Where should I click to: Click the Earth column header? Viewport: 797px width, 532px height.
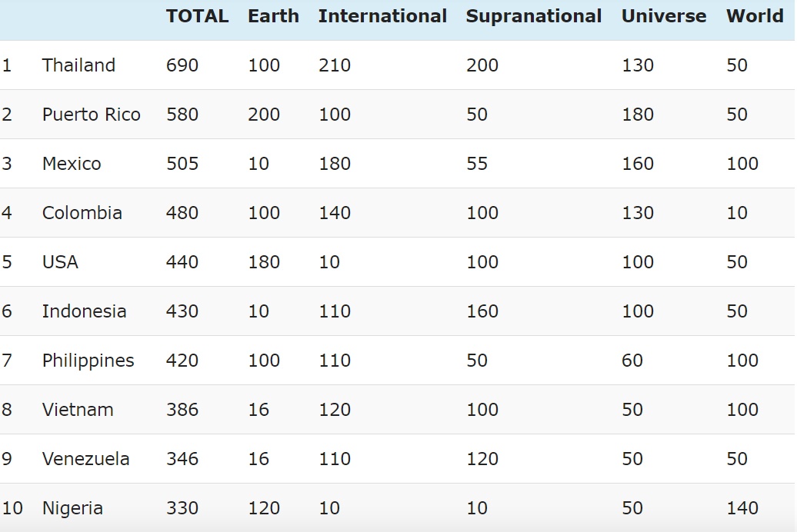click(273, 16)
